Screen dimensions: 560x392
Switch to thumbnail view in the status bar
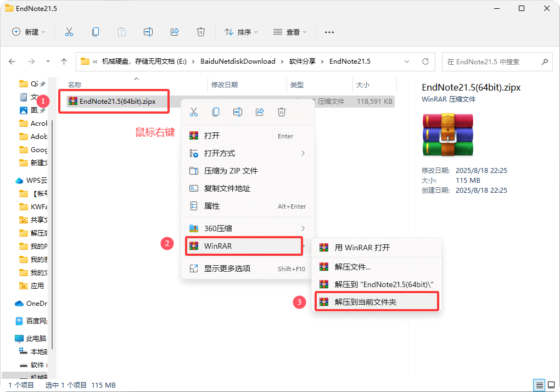pos(551,385)
